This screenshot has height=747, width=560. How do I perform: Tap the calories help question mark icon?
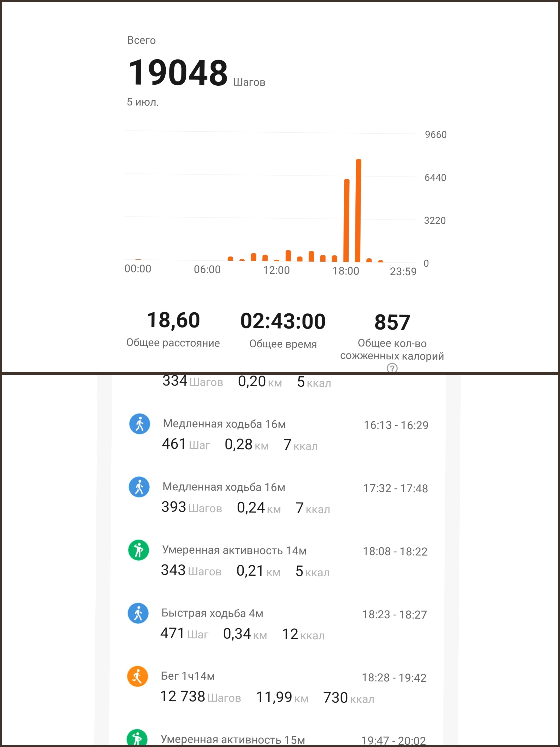tap(392, 368)
